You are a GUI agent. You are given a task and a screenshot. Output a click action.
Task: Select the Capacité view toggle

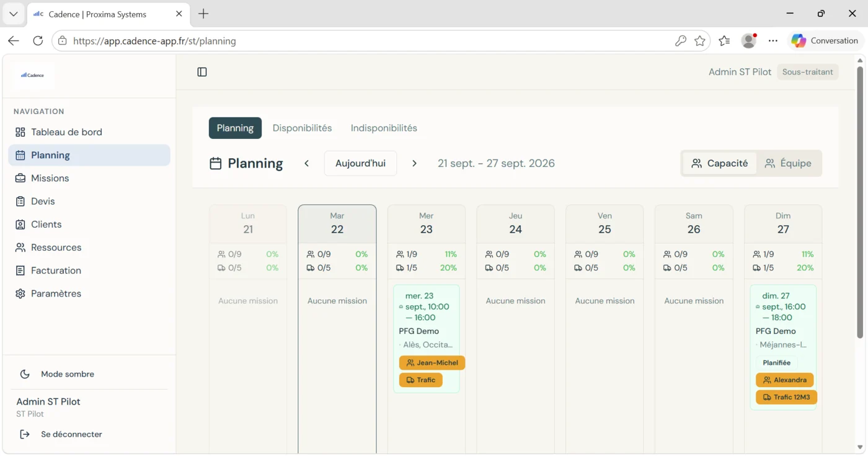pos(720,163)
